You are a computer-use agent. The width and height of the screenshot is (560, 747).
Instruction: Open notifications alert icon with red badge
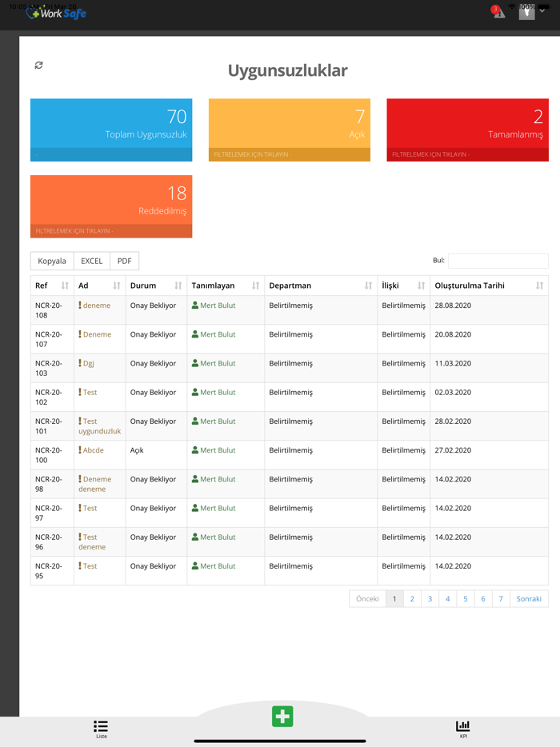coord(498,11)
